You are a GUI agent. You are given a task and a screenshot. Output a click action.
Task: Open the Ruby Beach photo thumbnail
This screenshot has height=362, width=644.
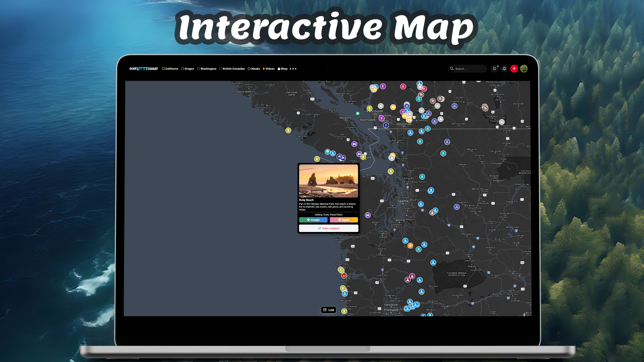(x=329, y=181)
